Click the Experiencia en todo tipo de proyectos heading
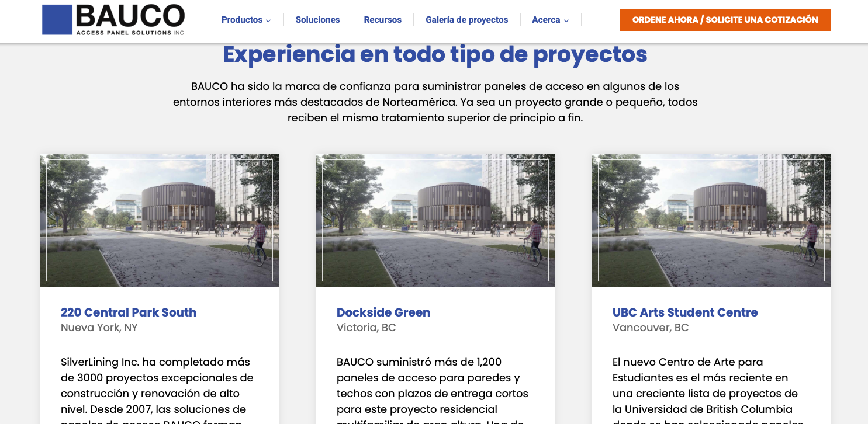 tap(435, 54)
